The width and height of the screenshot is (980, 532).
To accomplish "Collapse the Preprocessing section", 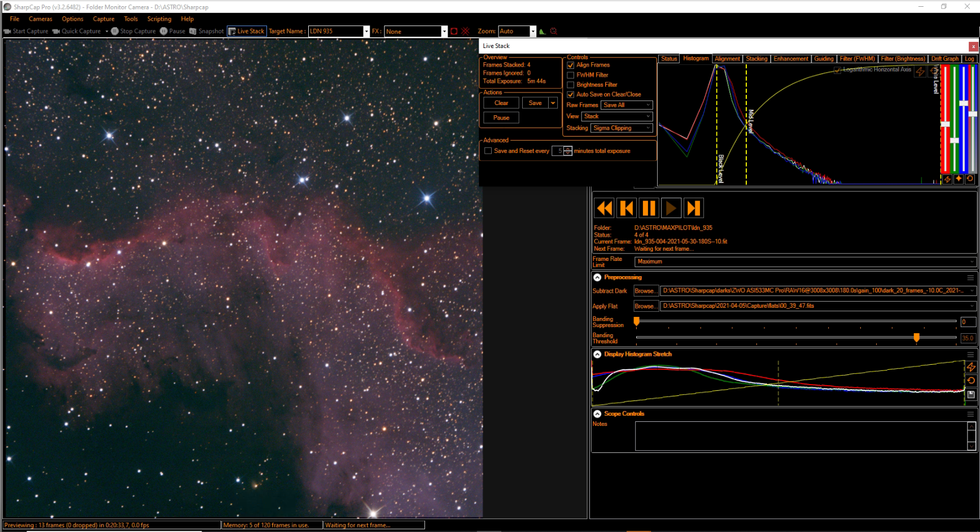I will [597, 277].
